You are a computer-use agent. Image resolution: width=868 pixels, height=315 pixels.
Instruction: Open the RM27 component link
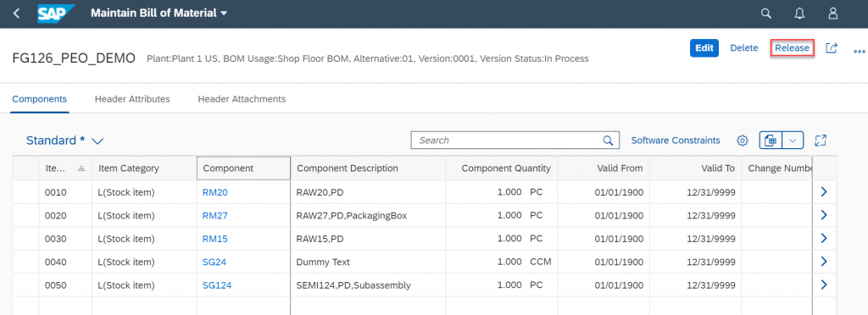(214, 216)
